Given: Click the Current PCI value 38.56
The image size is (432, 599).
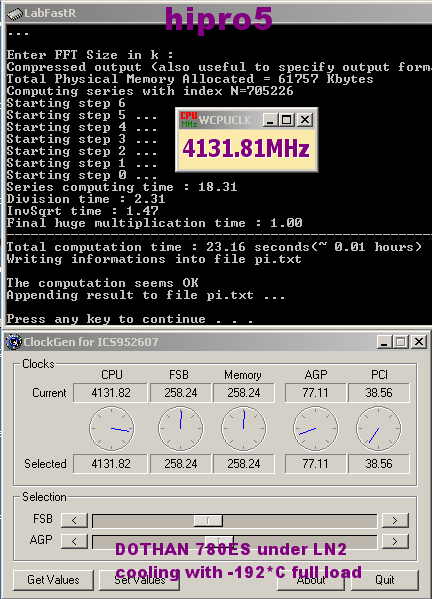Looking at the screenshot, I should 379,393.
